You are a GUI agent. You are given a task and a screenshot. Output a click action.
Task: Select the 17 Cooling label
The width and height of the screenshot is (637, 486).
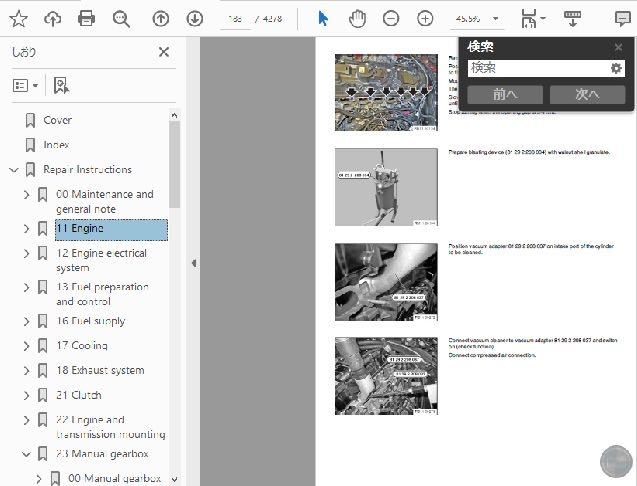tap(82, 346)
